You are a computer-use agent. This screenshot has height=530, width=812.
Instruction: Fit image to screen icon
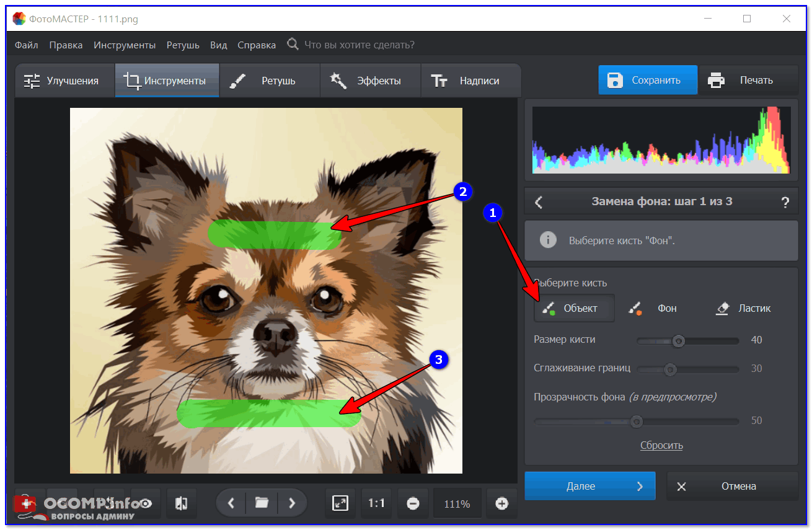340,503
